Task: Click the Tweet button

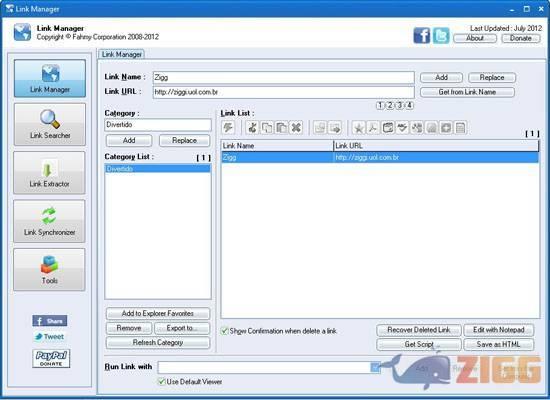Action: click(x=49, y=337)
